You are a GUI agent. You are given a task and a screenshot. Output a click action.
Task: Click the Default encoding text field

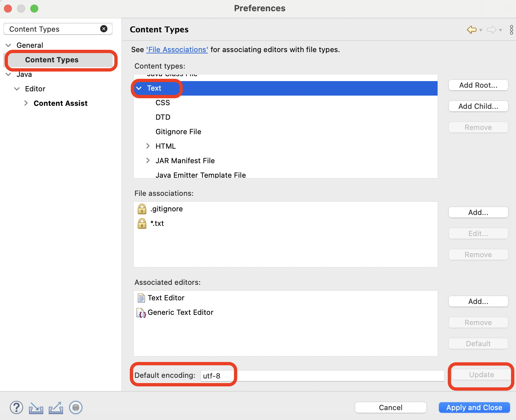(x=322, y=376)
